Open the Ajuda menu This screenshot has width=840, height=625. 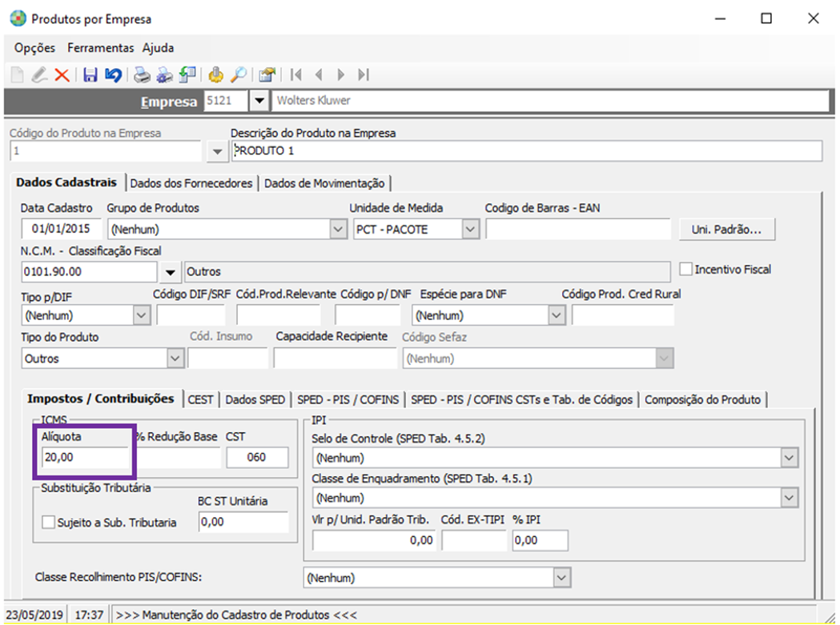158,48
